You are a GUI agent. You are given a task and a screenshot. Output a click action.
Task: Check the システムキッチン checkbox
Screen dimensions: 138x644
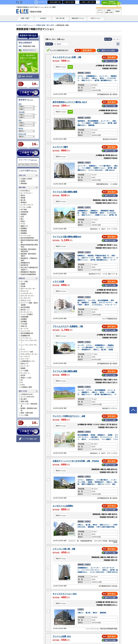pyautogui.click(x=20, y=293)
